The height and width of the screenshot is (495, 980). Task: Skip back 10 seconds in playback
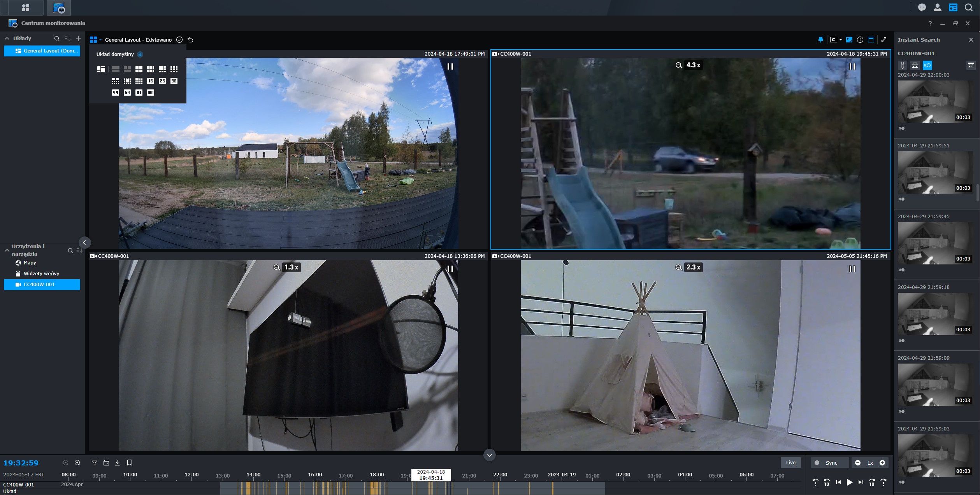(x=827, y=482)
